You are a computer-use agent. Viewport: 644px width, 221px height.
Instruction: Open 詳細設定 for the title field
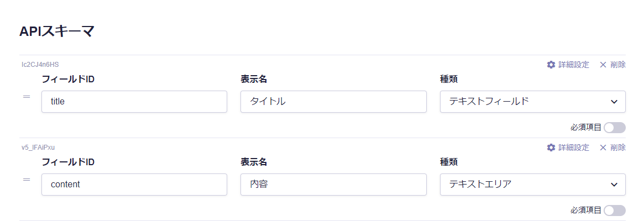click(573, 65)
